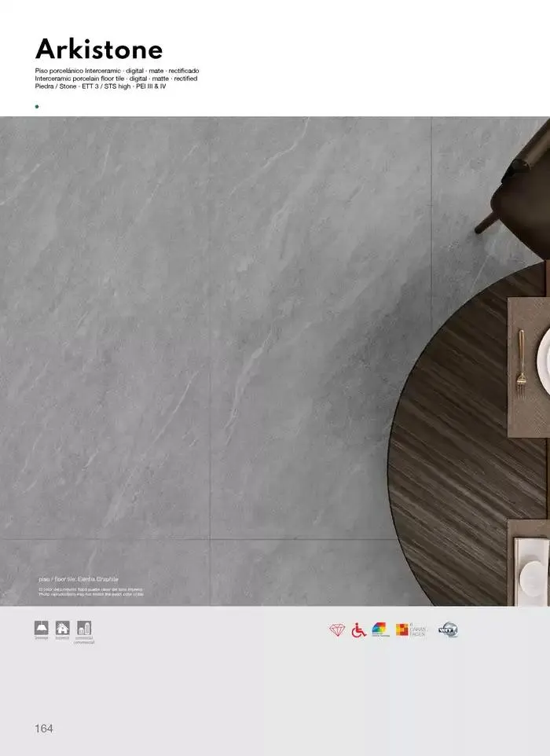Screen dimensions: 550x756
Task: Click the red diamond icon
Action: point(337,630)
